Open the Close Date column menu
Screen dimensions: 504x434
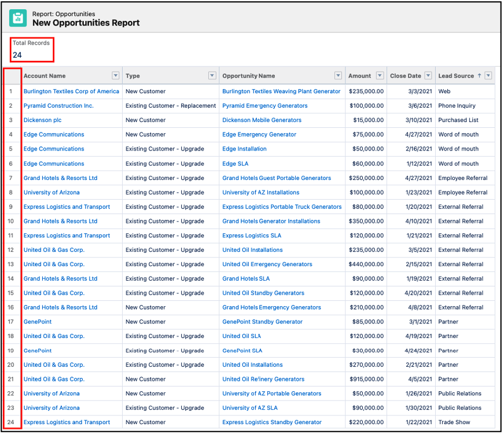coord(428,76)
